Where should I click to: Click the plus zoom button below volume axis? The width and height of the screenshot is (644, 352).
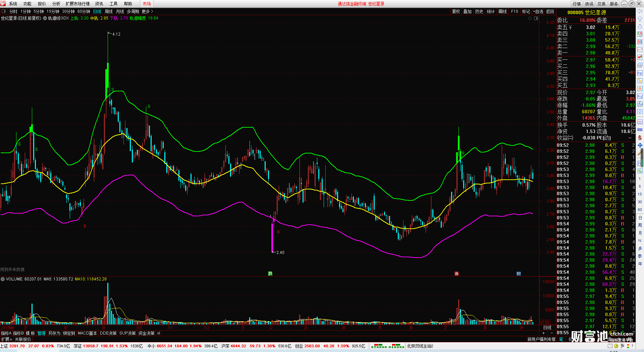[x=543, y=333]
